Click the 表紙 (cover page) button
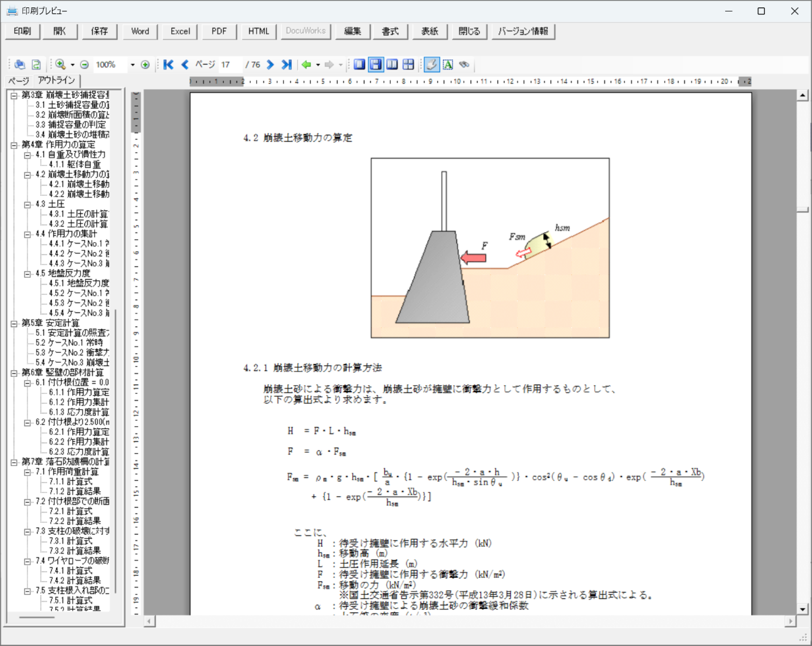 coord(431,32)
